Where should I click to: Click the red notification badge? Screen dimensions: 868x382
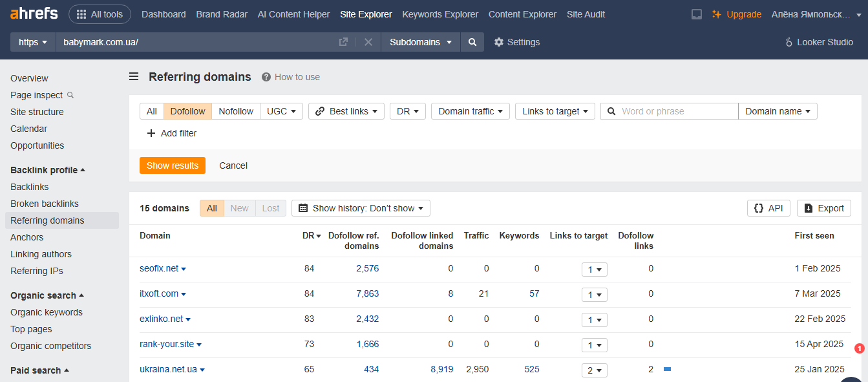[x=860, y=348]
